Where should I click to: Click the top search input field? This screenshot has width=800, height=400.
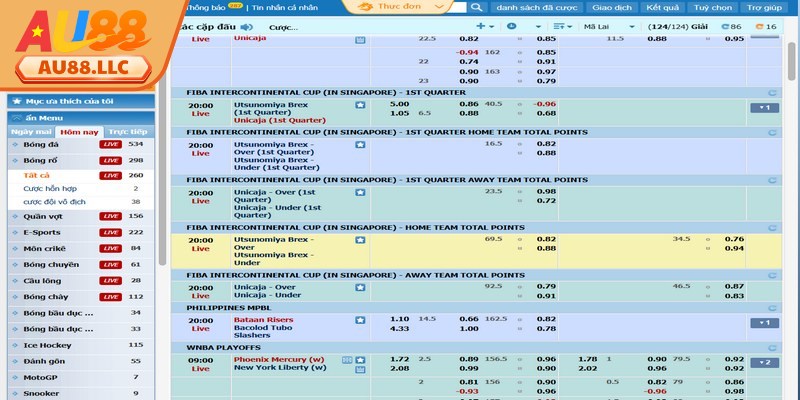(x=459, y=7)
